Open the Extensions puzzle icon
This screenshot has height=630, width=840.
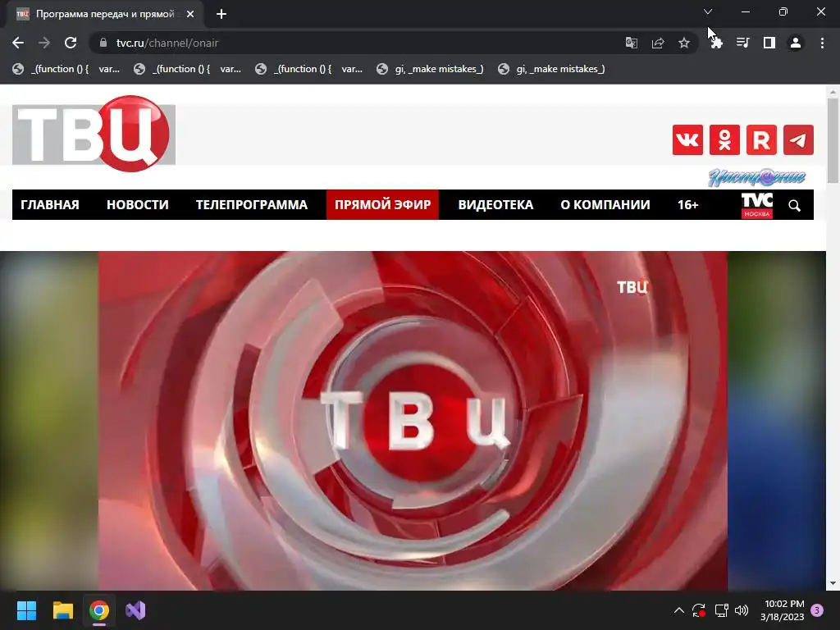[x=717, y=43]
